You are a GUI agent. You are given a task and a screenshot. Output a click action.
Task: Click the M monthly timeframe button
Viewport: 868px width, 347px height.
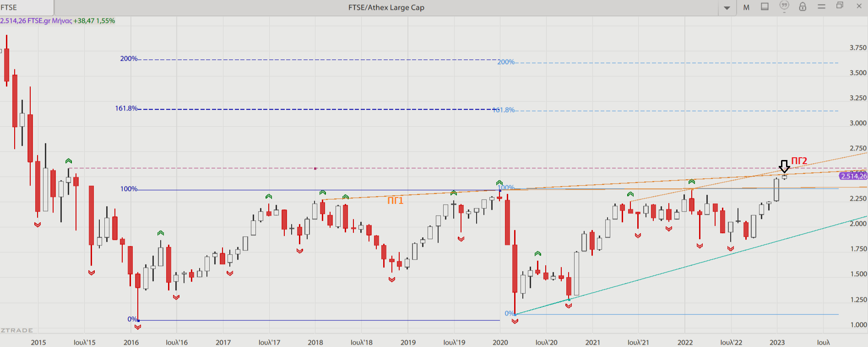point(746,7)
